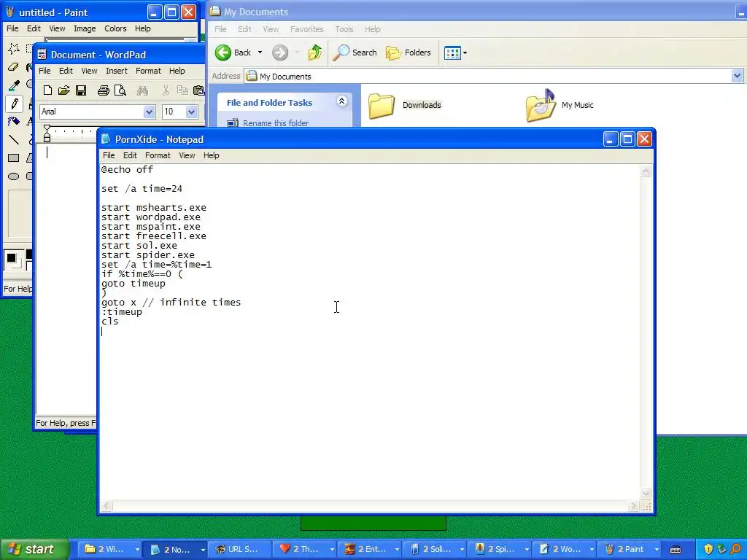The image size is (747, 560).
Task: Click the line 'start mshearts.exe' in Notepad
Action: point(153,208)
